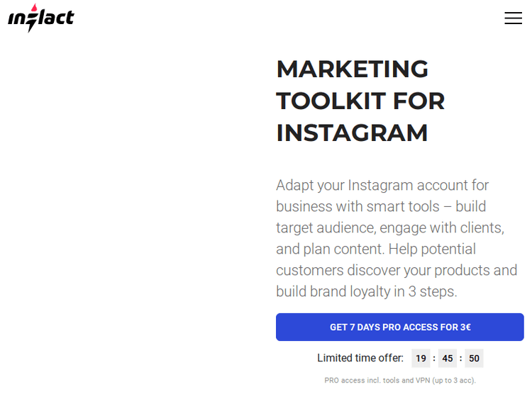Click the 'Limited time offer:' label

pyautogui.click(x=360, y=359)
